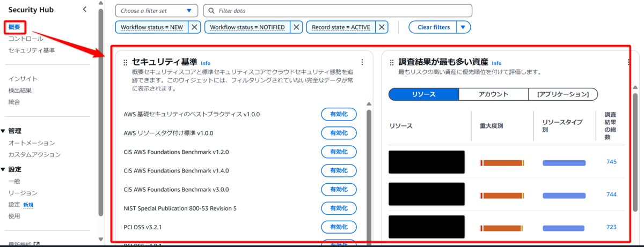The width and height of the screenshot is (644, 247).
Task: Open 統合 in the sidebar
Action: tap(14, 102)
